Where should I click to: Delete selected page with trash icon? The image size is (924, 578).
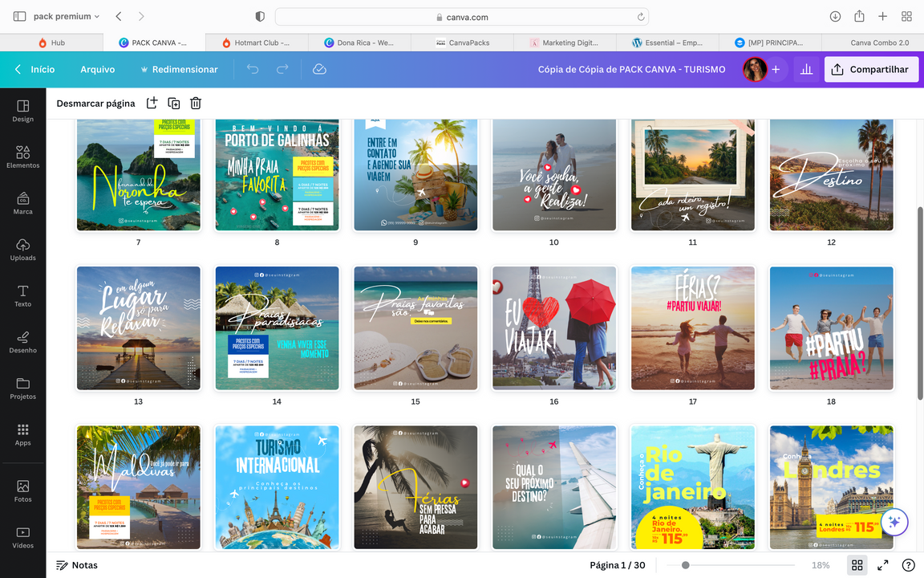tap(196, 103)
